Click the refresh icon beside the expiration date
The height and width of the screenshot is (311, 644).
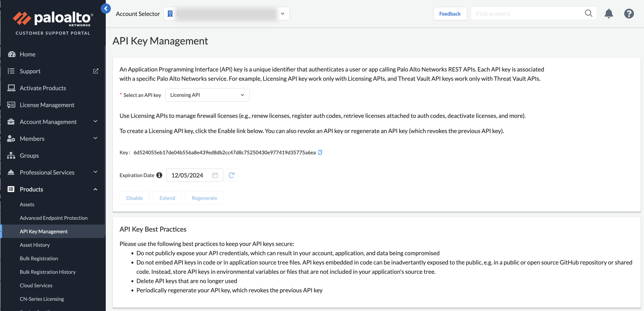coord(232,175)
